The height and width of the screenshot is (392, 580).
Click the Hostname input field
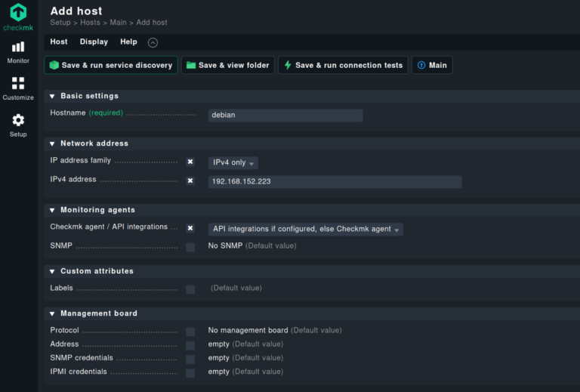[x=285, y=116]
